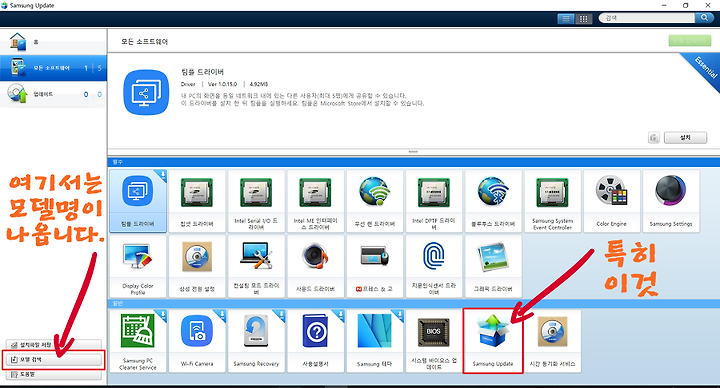Select the Samsung Recovery tile

coord(256,341)
